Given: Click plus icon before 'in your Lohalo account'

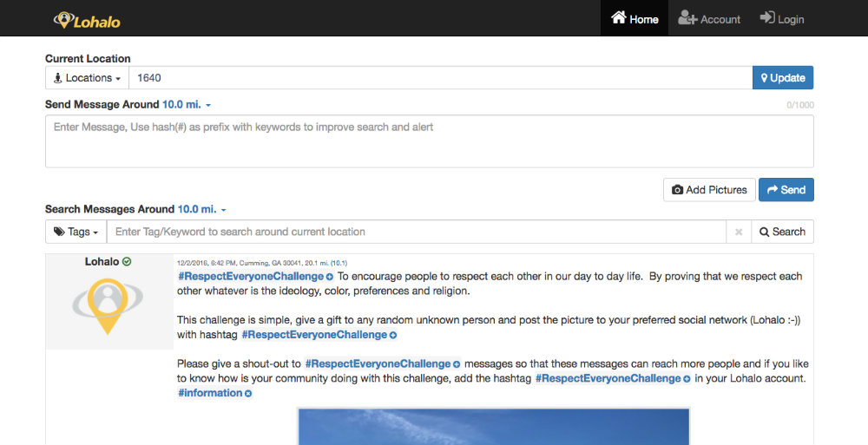Looking at the screenshot, I should click(687, 378).
